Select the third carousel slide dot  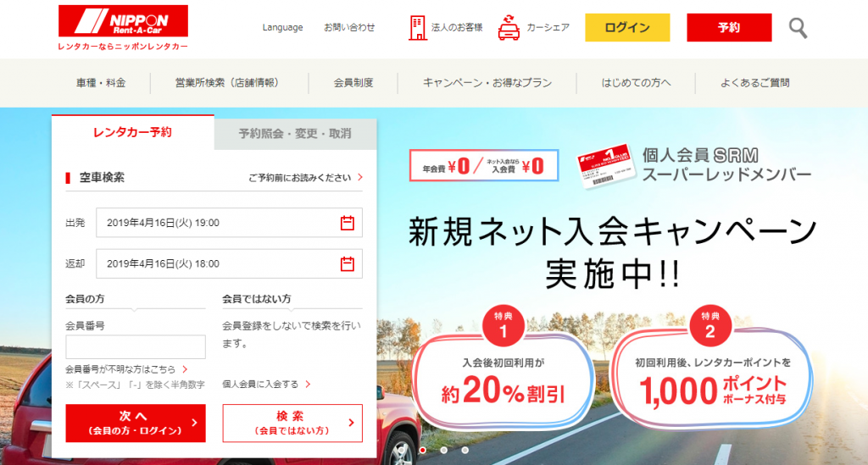point(465,450)
